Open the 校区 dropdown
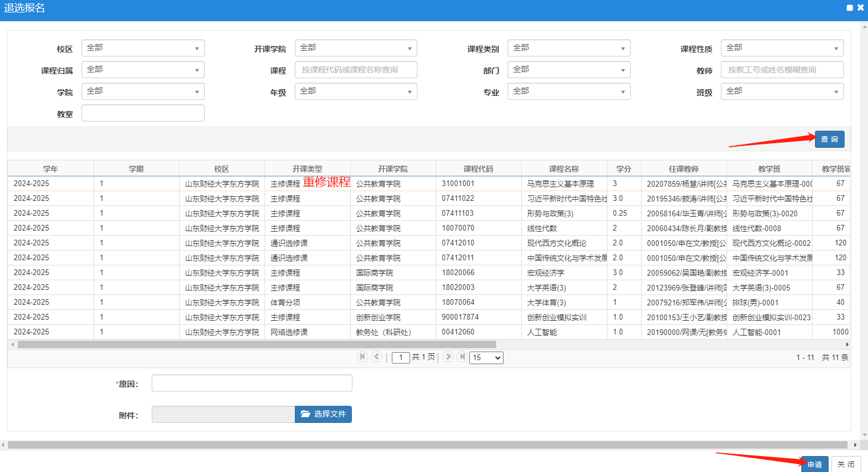The image size is (868, 472). [x=143, y=48]
